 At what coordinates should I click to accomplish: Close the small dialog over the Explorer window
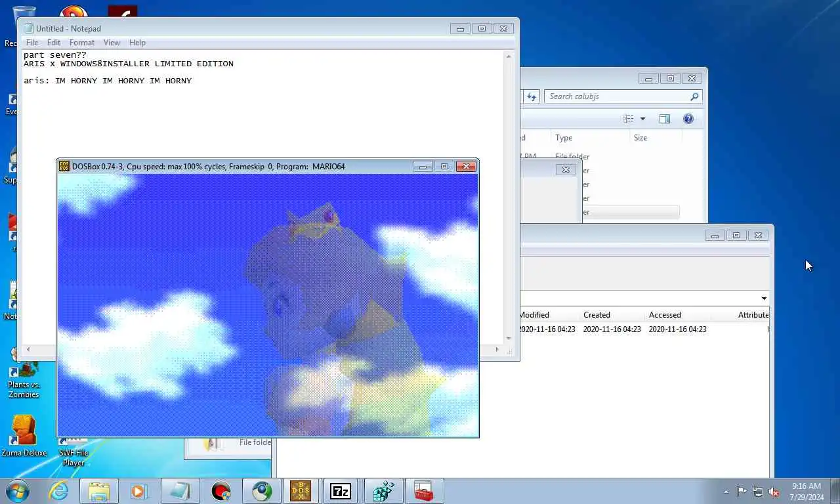[566, 170]
